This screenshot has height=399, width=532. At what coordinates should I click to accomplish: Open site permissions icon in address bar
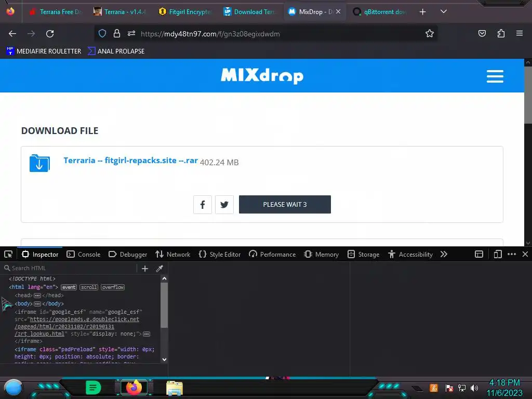click(x=131, y=33)
